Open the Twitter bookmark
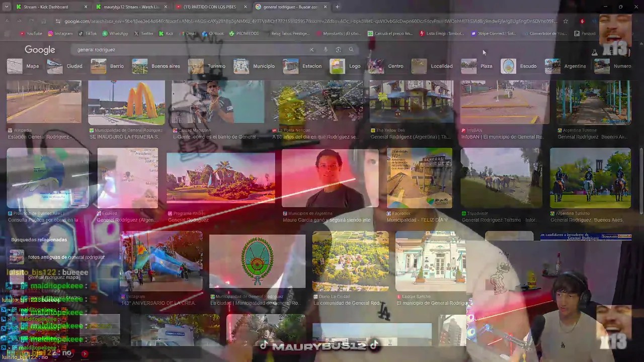Viewport: 644px width, 362px height. [x=143, y=34]
